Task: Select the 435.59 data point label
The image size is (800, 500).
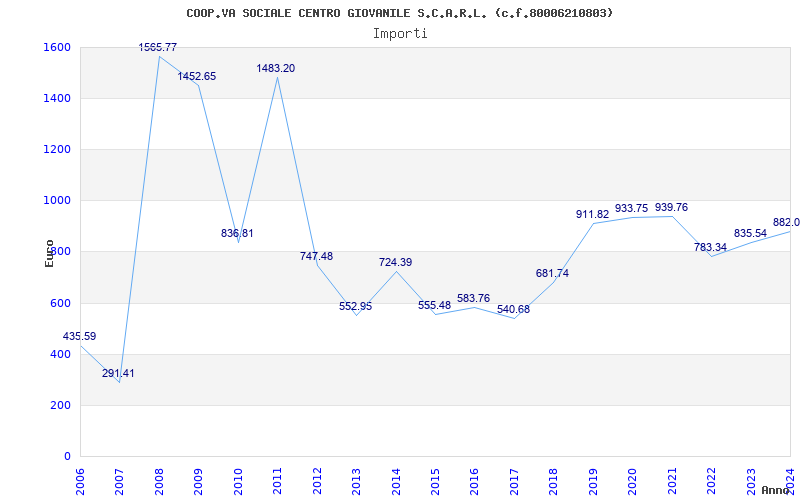Action: (80, 336)
